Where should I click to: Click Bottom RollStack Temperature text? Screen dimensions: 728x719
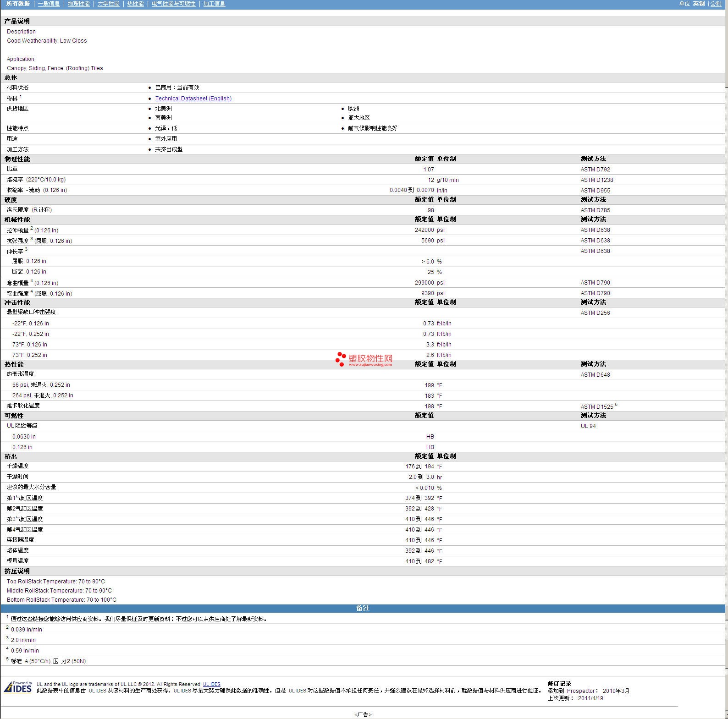click(x=61, y=600)
